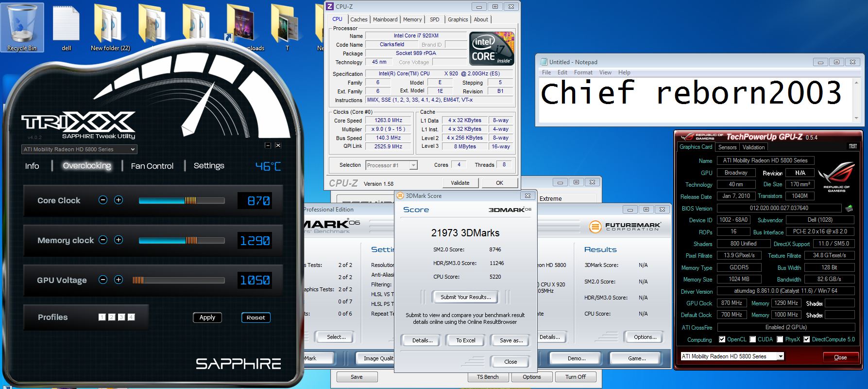Click Submit Your Results in 3DMark
Image resolution: width=868 pixels, height=389 pixels.
click(466, 297)
